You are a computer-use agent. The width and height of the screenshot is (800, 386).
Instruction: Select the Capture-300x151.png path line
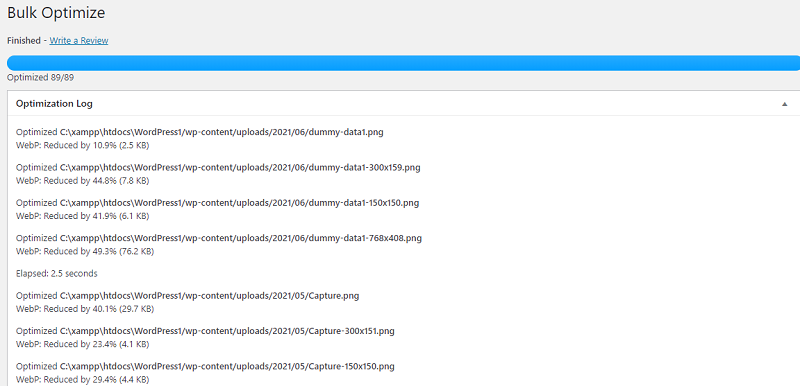tap(205, 331)
